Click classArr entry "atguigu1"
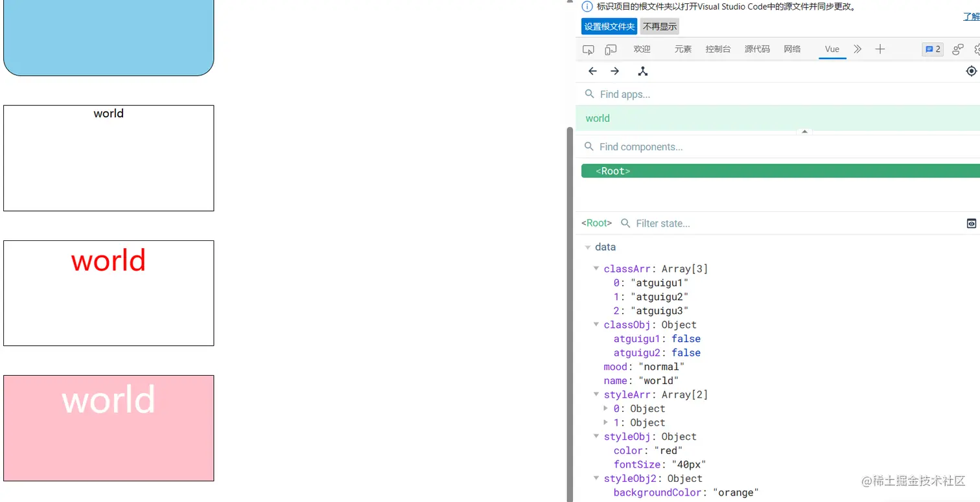This screenshot has height=502, width=980. tap(659, 283)
